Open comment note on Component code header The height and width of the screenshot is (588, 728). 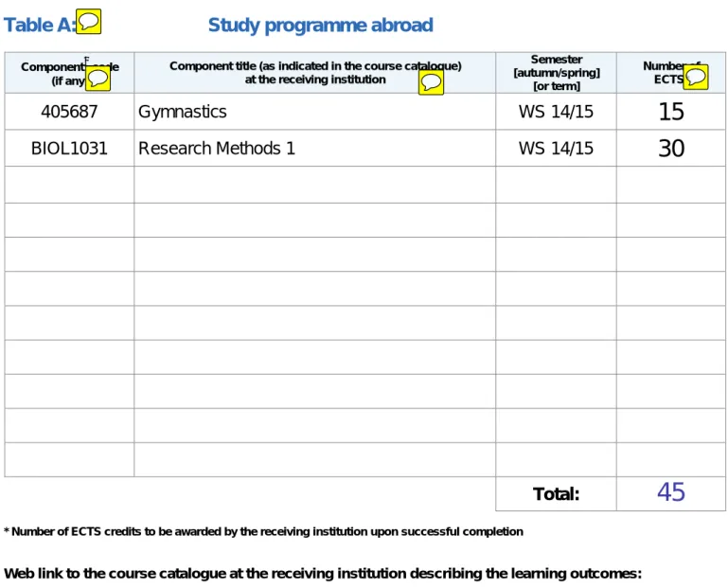point(98,78)
